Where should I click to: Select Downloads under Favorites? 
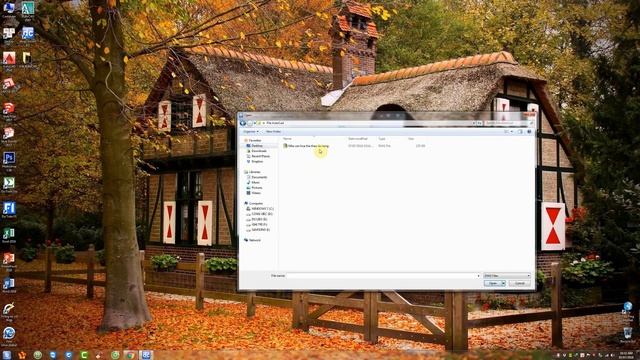click(x=259, y=151)
